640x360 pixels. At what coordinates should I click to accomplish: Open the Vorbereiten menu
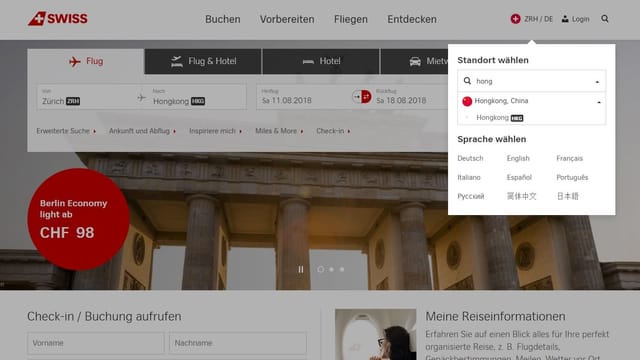[287, 19]
